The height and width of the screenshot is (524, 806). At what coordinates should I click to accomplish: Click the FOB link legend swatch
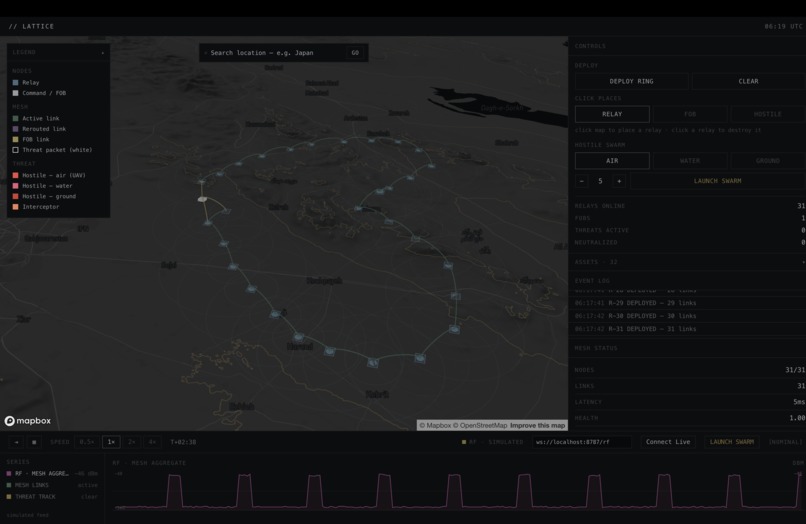[x=15, y=139]
